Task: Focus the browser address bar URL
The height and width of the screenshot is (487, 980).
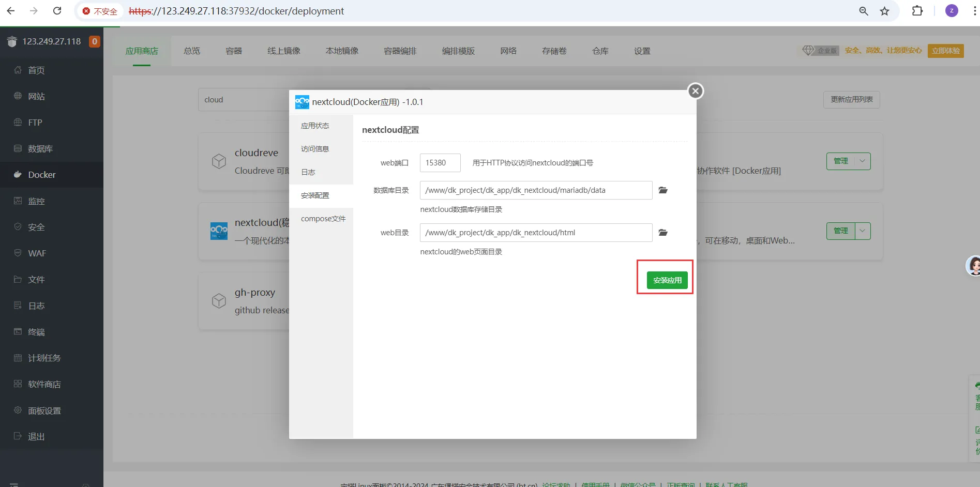Action: [236, 11]
